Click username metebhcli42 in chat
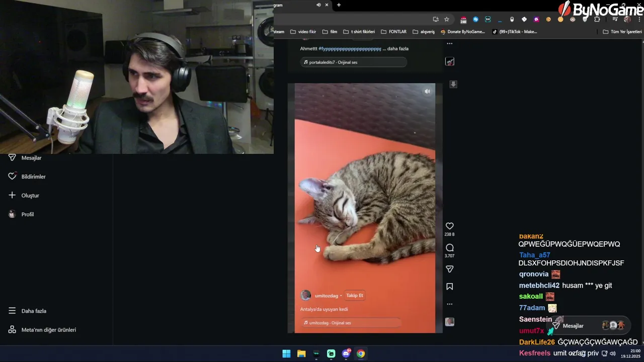Screen dimensions: 644x362 [x=539, y=286]
